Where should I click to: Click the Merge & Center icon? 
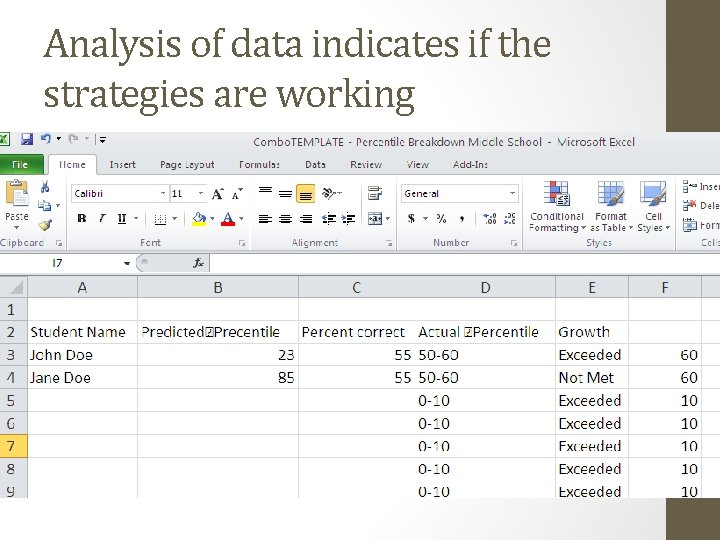375,219
